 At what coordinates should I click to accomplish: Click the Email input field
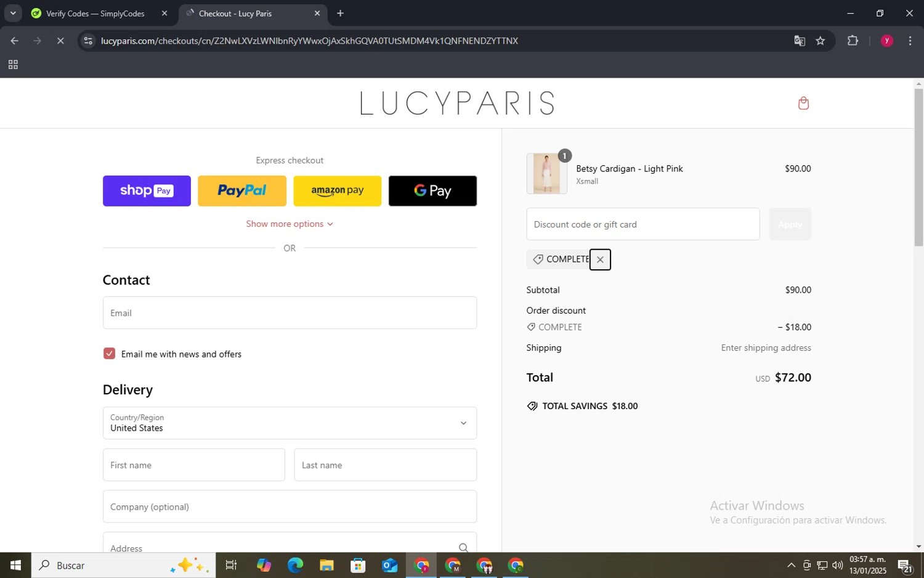[290, 312]
